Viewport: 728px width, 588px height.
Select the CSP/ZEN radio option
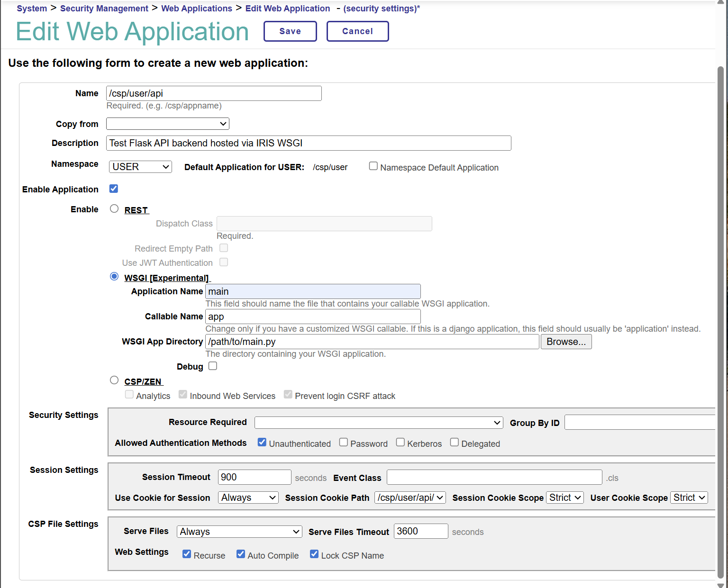(114, 380)
